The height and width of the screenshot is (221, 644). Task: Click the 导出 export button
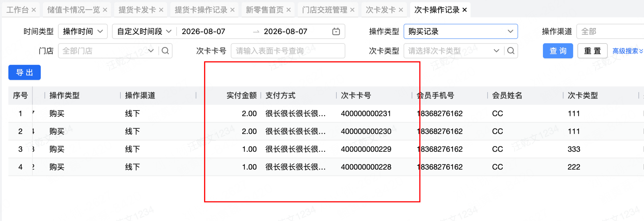(25, 72)
